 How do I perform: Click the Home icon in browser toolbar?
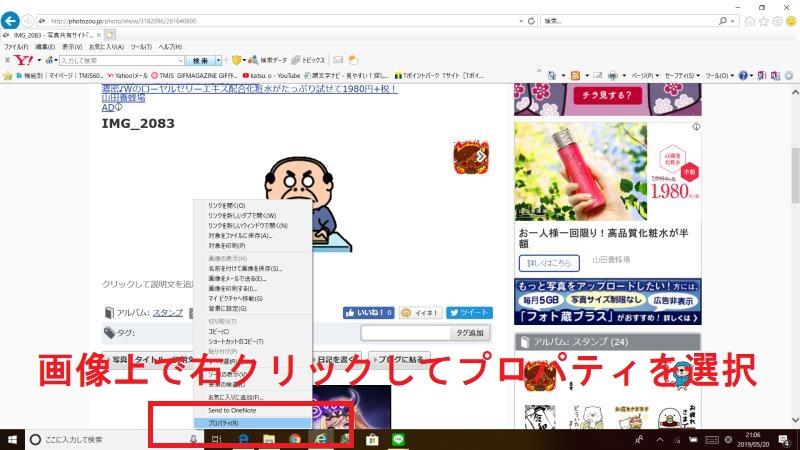click(749, 21)
